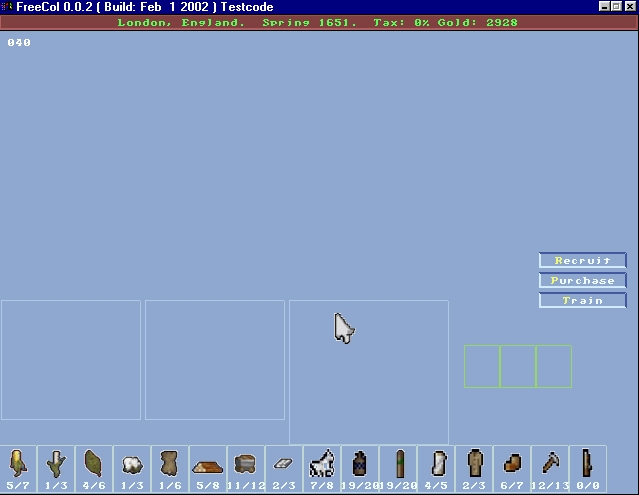
Task: Select the cotton goods icon
Action: tap(132, 465)
